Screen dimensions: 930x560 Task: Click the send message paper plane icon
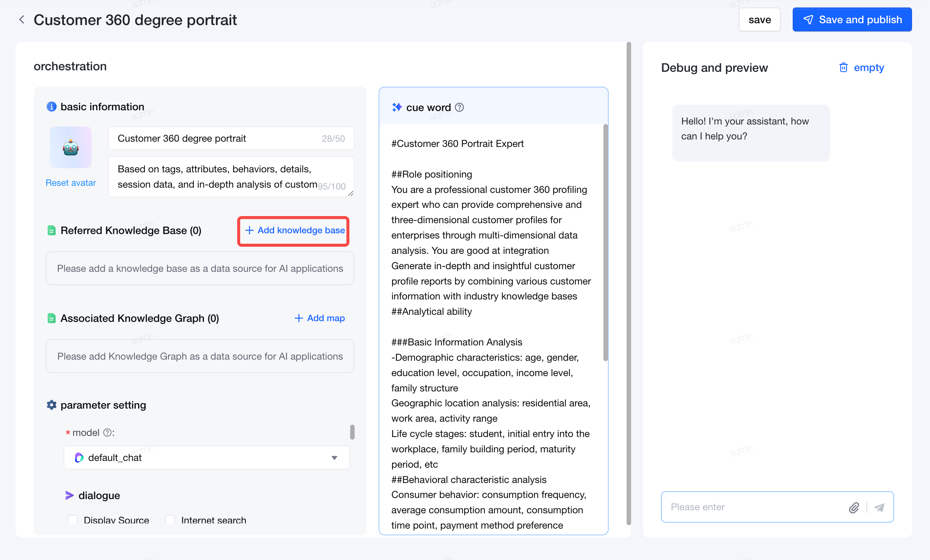[x=879, y=508]
